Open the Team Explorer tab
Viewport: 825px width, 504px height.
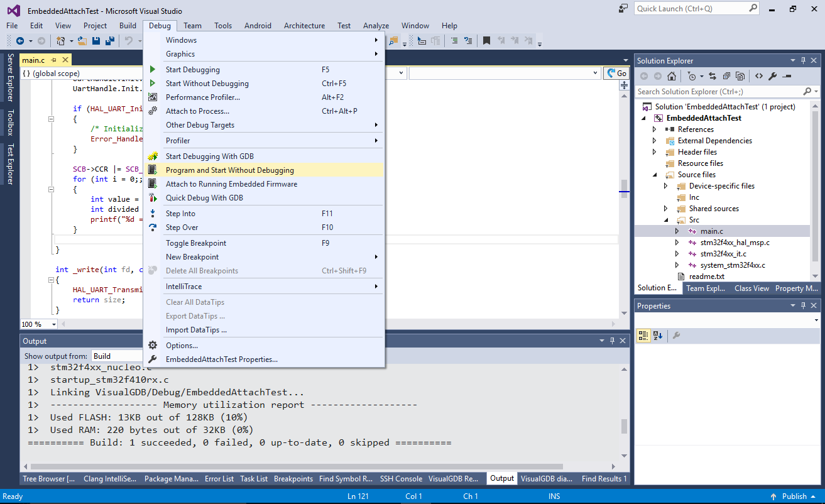point(706,288)
